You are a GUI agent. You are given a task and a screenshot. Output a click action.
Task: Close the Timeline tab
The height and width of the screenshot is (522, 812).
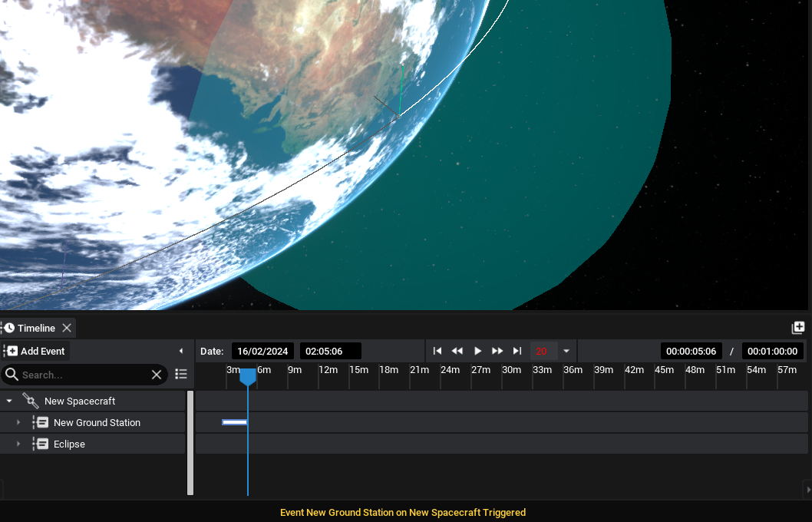[x=67, y=328]
